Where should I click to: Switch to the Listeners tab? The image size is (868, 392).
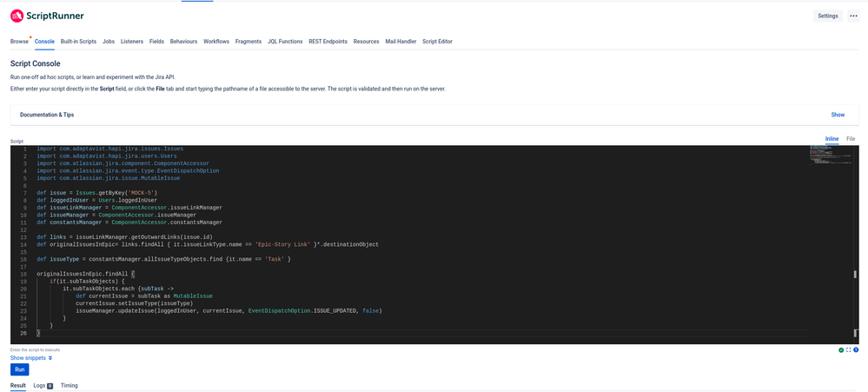tap(132, 42)
